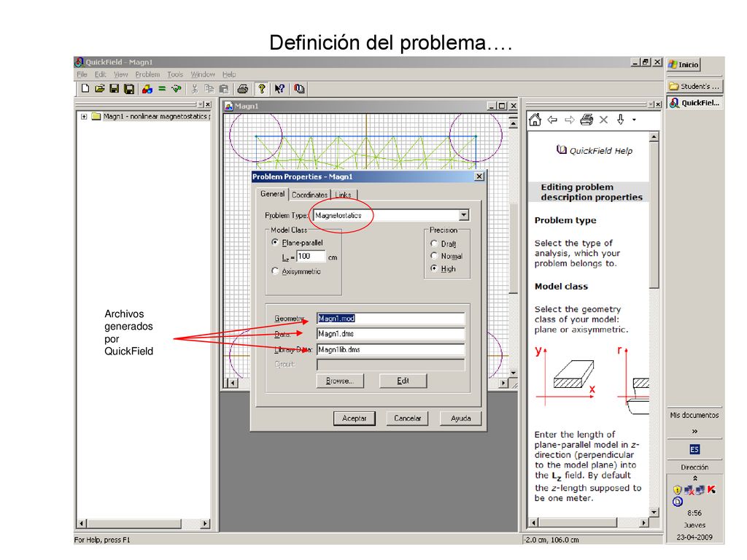Click the Library Data field Magn1lib.dms
This screenshot has width=747, height=560.
point(391,349)
